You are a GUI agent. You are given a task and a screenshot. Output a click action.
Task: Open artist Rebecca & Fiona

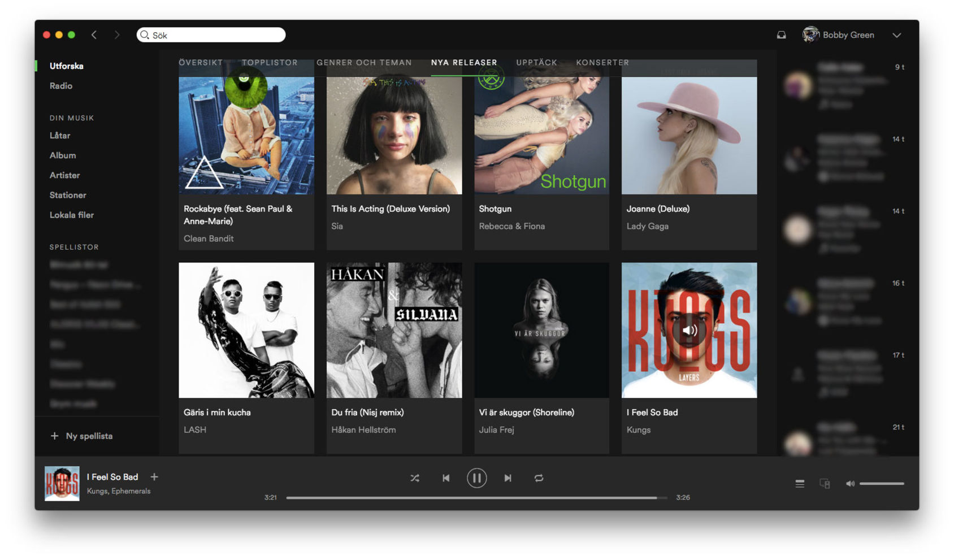(x=511, y=227)
